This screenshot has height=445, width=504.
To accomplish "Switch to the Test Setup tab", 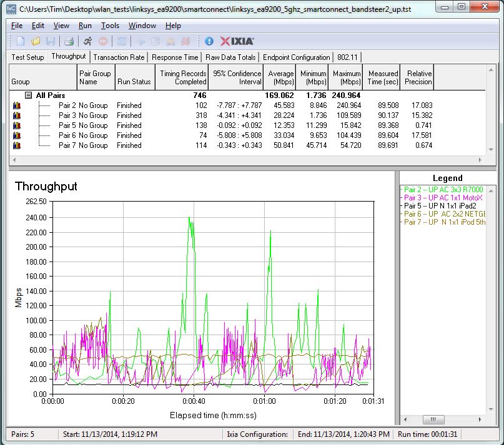I will click(x=27, y=57).
